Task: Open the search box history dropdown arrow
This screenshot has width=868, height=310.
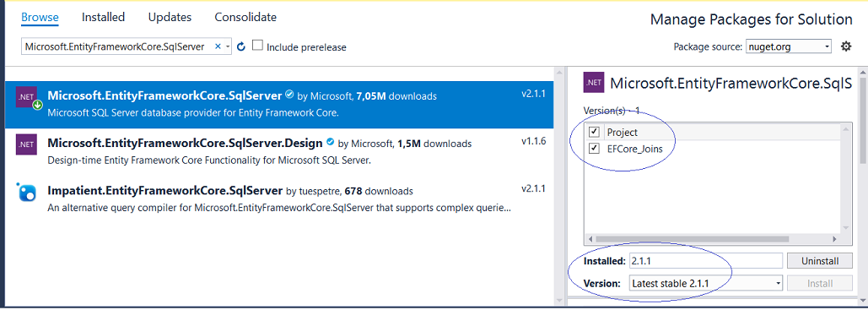Action: click(x=228, y=46)
